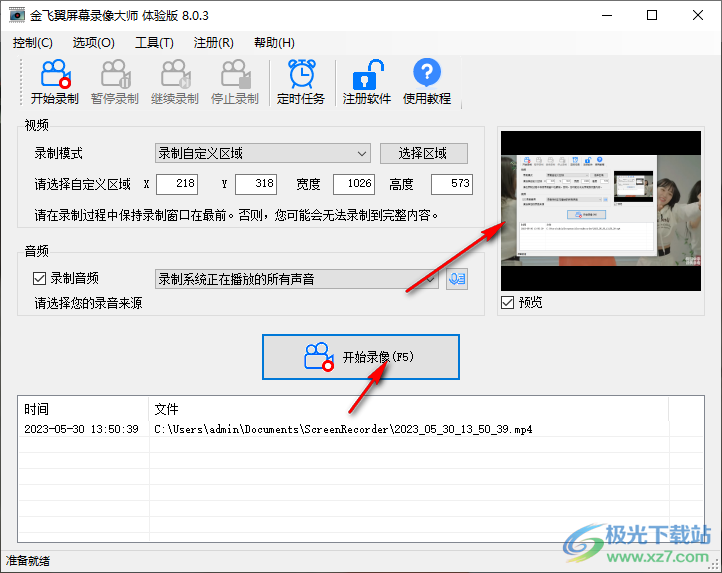Click the app icon in title bar
The image size is (722, 573).
tap(17, 15)
